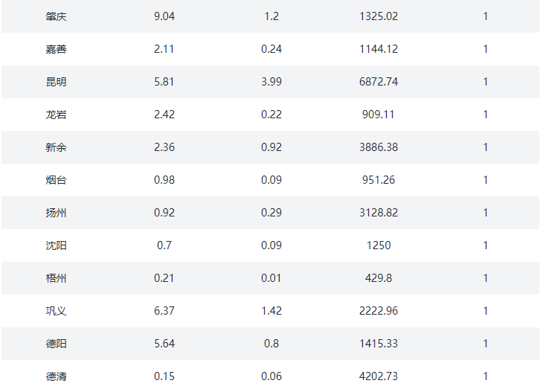Select the 巩义 city cell
540x392 pixels.
pyautogui.click(x=56, y=311)
